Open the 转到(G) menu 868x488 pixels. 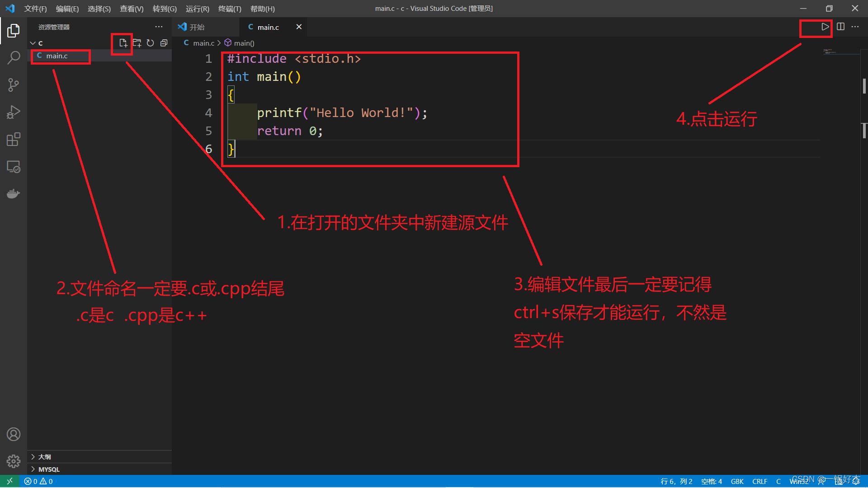[x=165, y=9]
